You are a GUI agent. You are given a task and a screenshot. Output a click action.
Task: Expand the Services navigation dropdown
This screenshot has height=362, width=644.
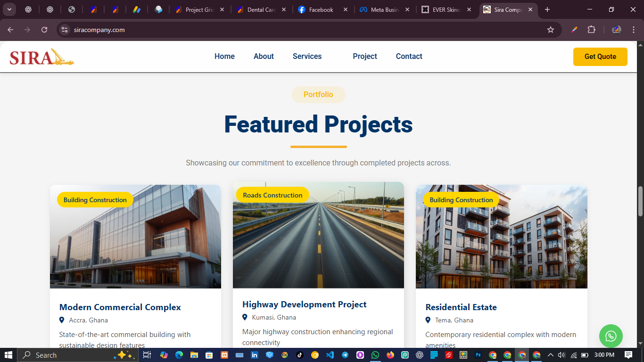[x=307, y=56]
